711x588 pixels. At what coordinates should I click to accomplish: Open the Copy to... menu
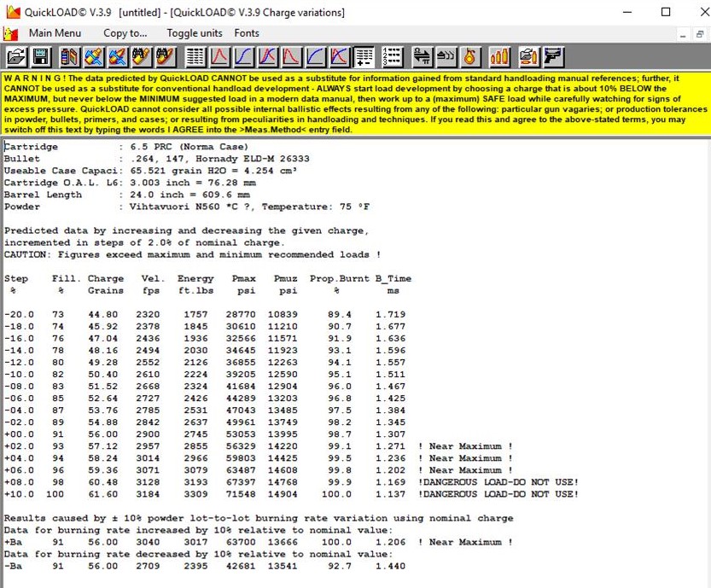125,33
